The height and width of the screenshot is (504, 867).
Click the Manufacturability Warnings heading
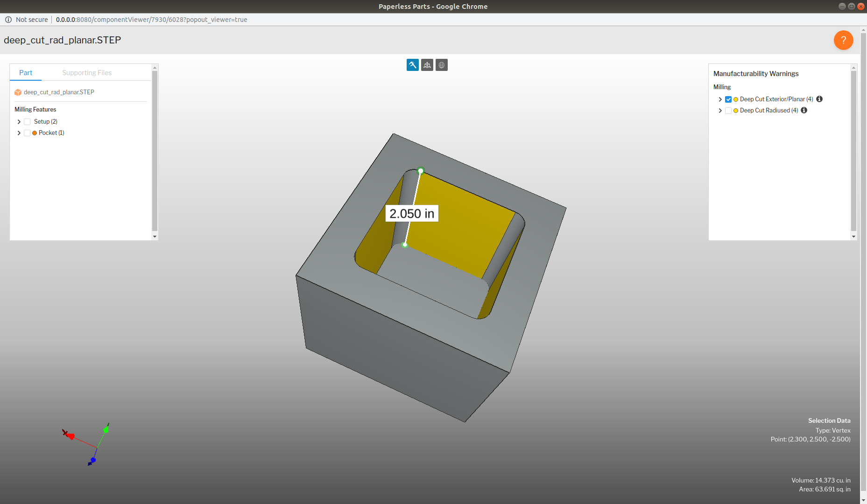click(756, 73)
